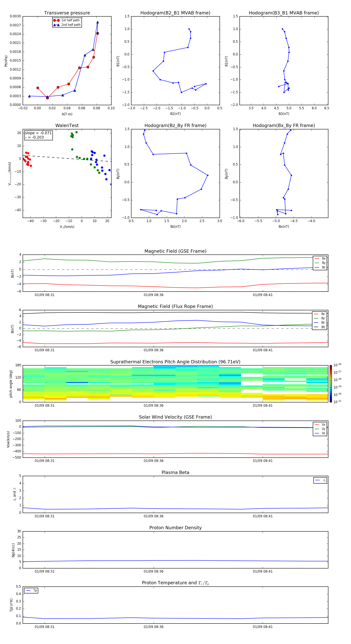
Task: Click the "Magnetic Field (GSE Frame)" title
Action: pyautogui.click(x=175, y=251)
